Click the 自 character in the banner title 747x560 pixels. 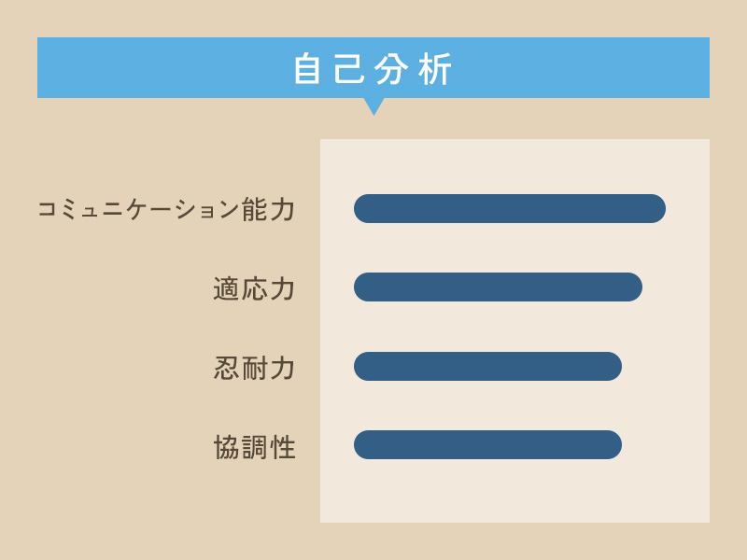[x=306, y=69]
